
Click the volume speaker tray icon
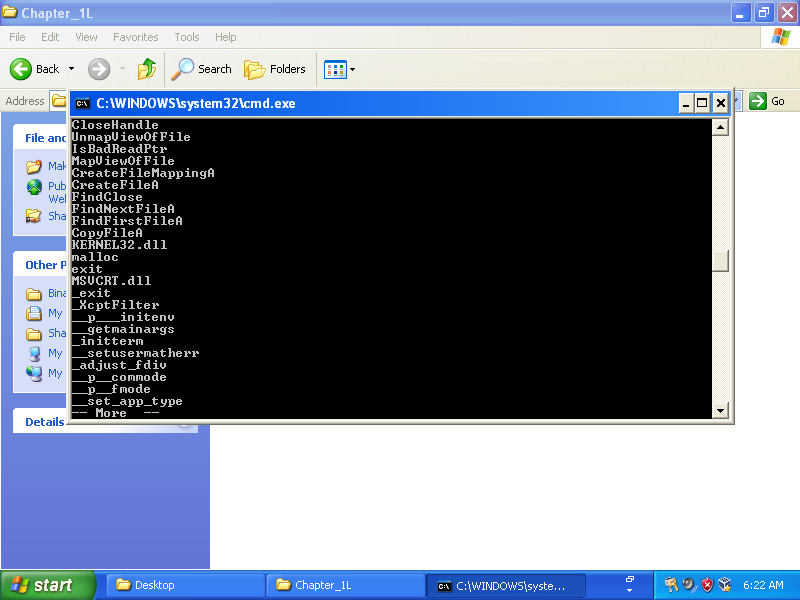click(x=689, y=585)
